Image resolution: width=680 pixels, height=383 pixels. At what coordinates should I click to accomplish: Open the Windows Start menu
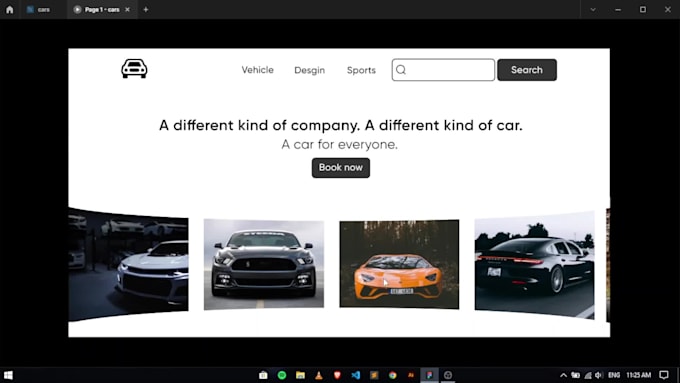tap(8, 375)
